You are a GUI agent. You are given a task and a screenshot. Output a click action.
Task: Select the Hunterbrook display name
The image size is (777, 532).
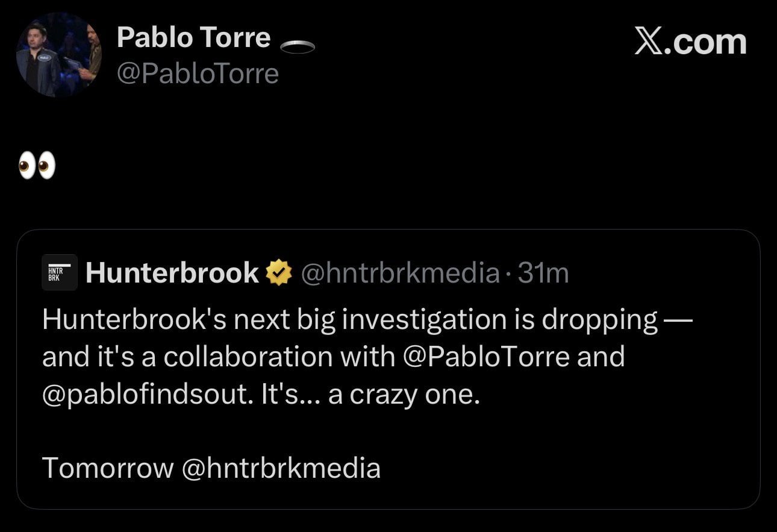(x=172, y=272)
